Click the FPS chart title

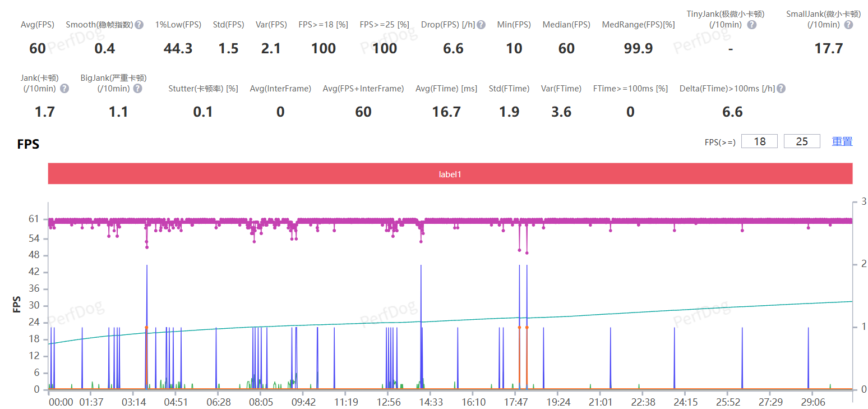(28, 144)
